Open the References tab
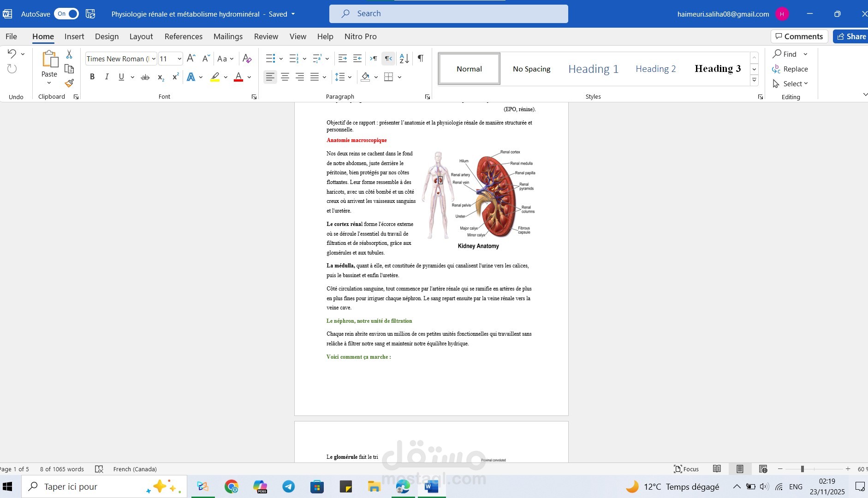The image size is (868, 498). (183, 36)
